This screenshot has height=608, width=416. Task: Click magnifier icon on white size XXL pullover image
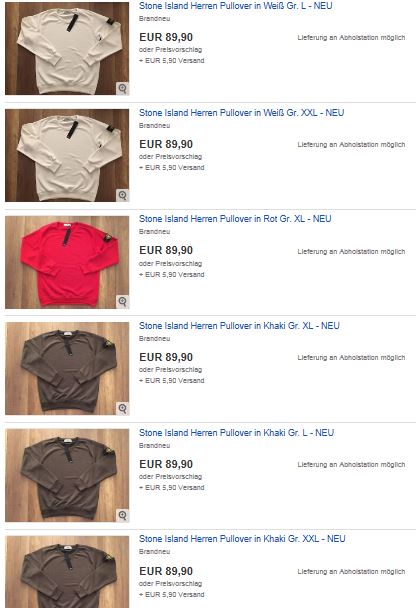coord(123,195)
